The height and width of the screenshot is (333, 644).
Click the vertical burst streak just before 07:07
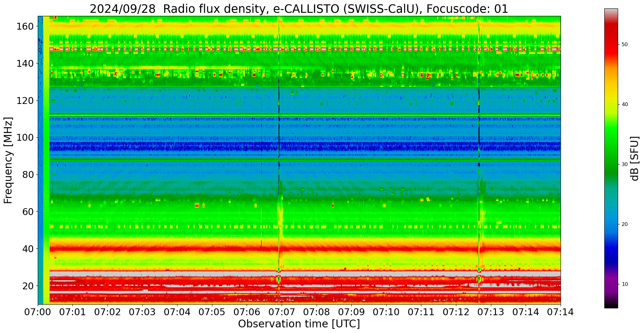(x=279, y=160)
